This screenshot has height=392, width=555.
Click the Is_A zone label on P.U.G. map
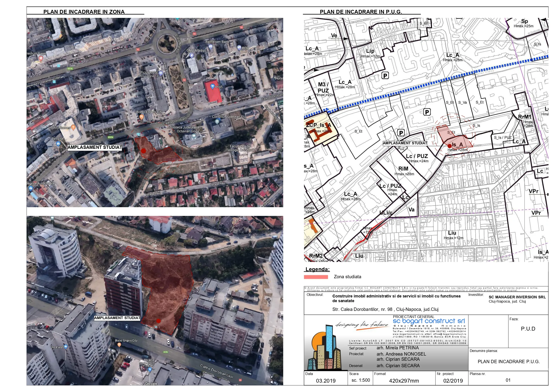click(457, 144)
